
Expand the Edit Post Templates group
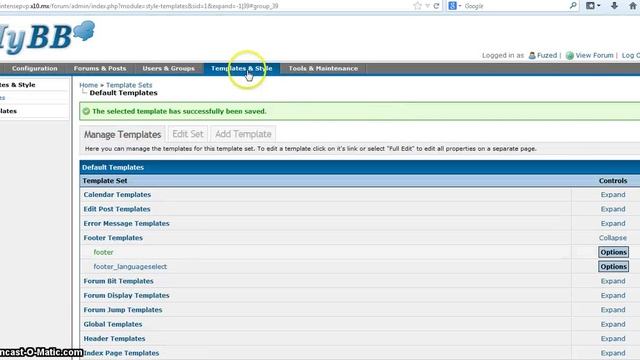click(x=613, y=209)
